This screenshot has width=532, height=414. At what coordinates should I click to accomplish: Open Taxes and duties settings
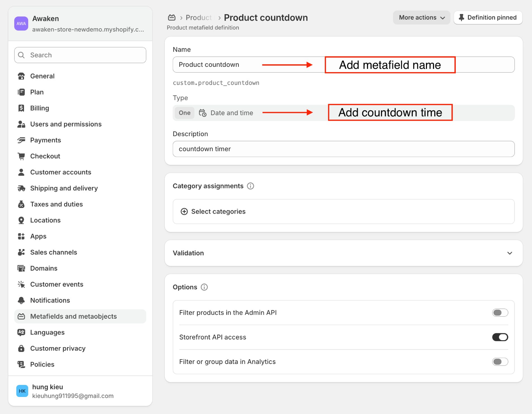[80, 204]
